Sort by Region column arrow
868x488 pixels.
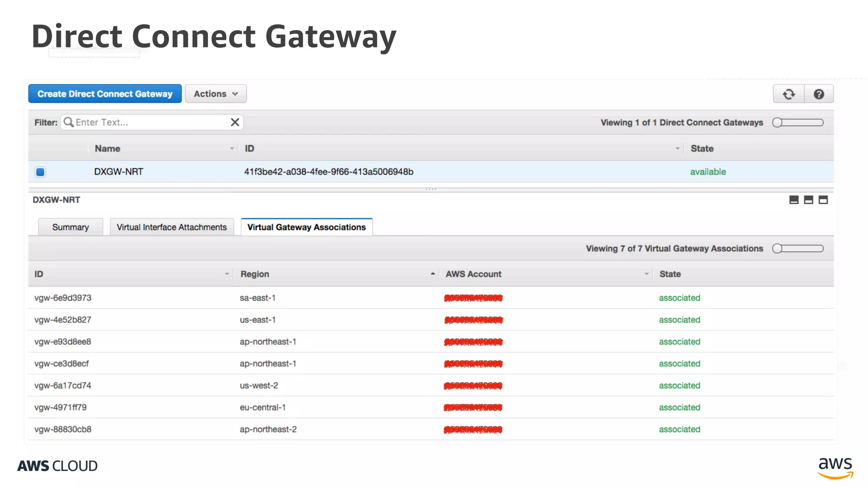pos(432,274)
